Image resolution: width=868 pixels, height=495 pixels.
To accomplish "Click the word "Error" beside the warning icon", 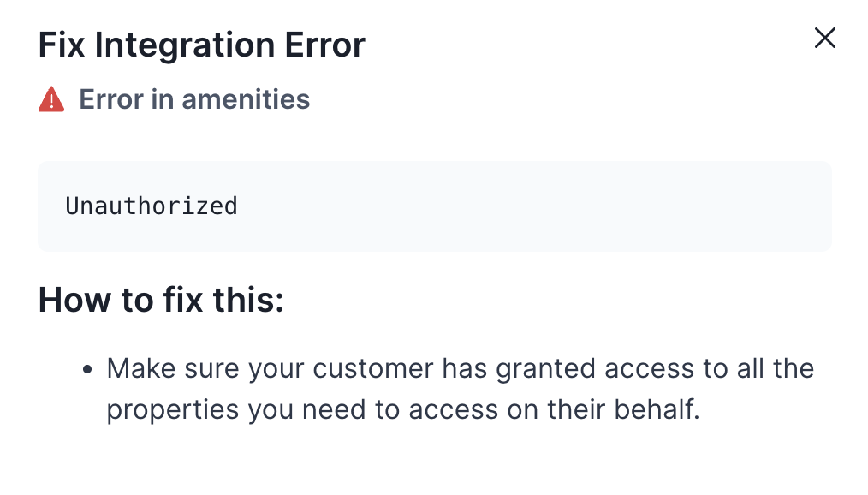I will coord(111,99).
